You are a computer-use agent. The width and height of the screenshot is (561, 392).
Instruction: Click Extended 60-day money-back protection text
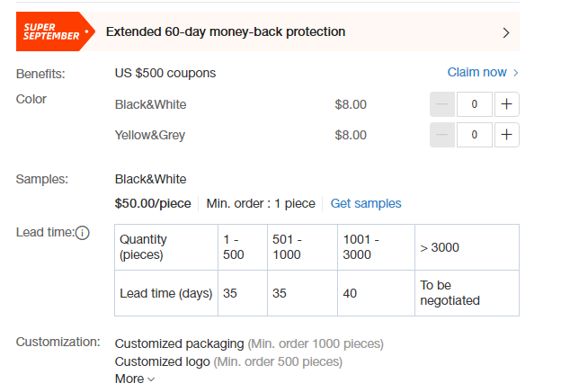(226, 31)
